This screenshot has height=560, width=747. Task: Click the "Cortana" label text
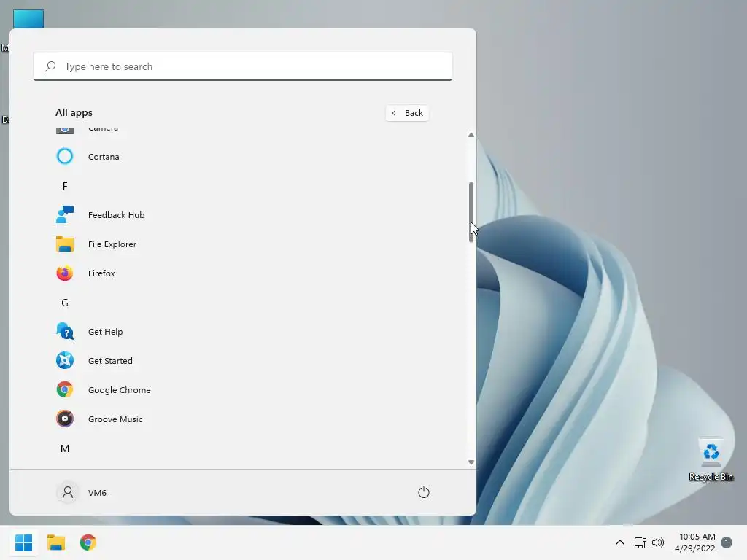[x=104, y=156]
